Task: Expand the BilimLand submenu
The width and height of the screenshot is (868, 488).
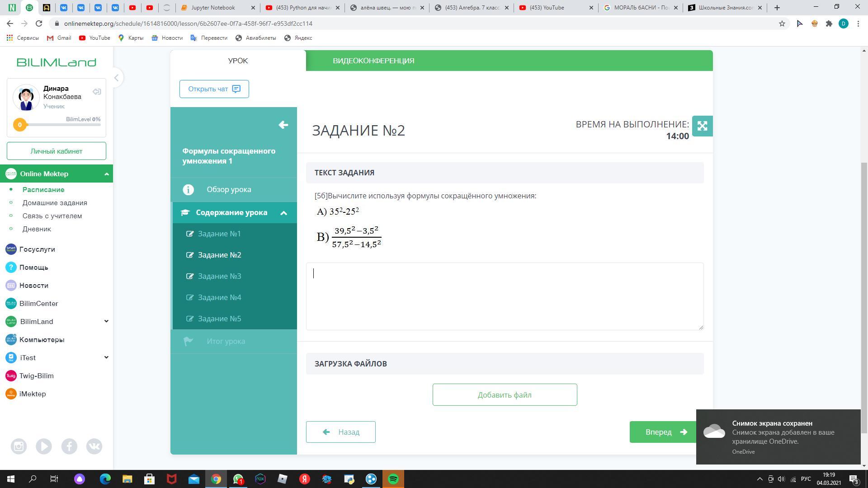Action: click(106, 321)
